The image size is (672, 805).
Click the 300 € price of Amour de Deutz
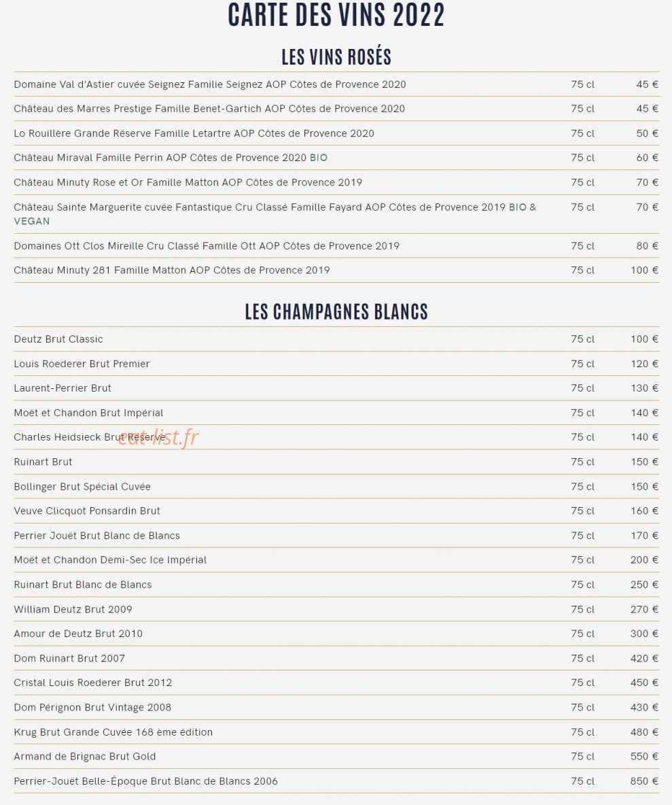[x=644, y=634]
